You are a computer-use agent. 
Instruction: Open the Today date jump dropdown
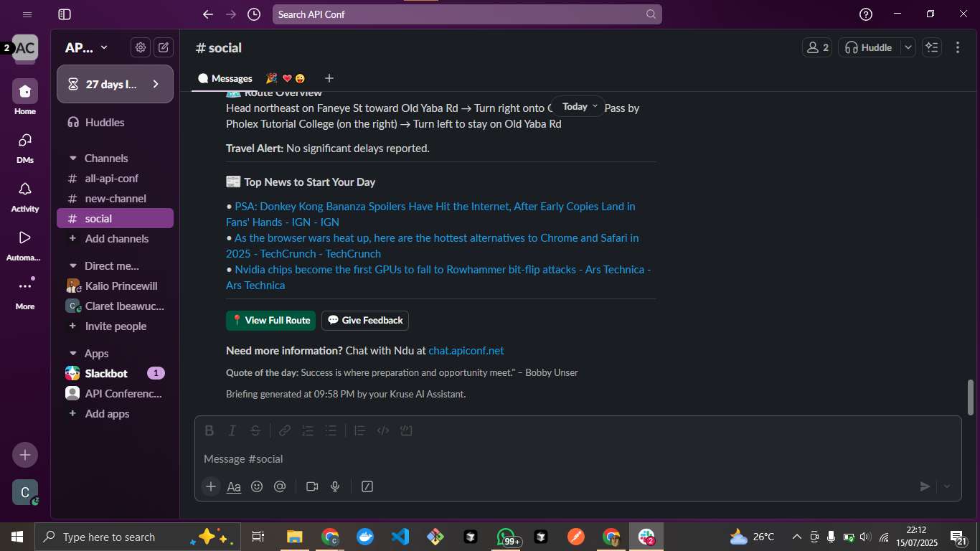[x=579, y=106]
